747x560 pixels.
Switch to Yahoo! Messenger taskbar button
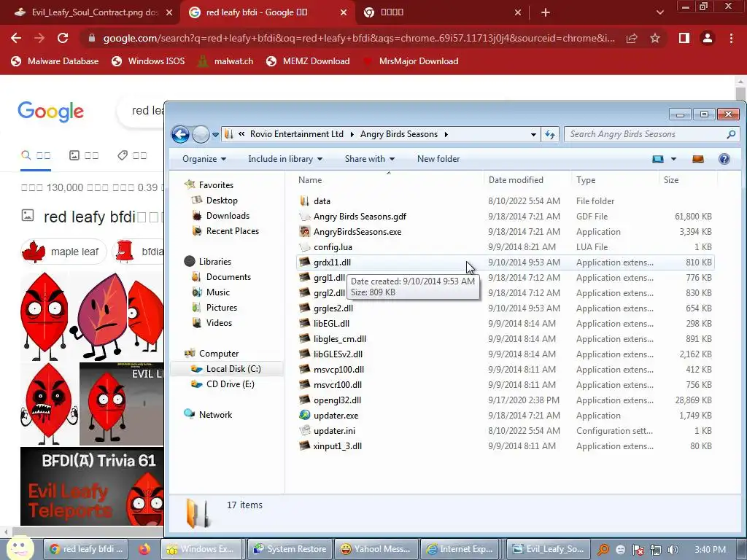tap(376, 549)
